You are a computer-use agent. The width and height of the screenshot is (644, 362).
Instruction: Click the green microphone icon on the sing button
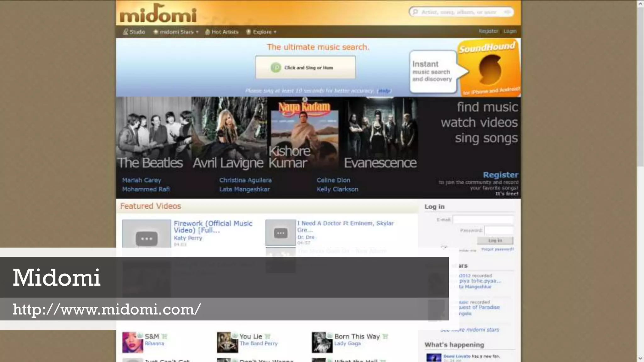(x=276, y=68)
